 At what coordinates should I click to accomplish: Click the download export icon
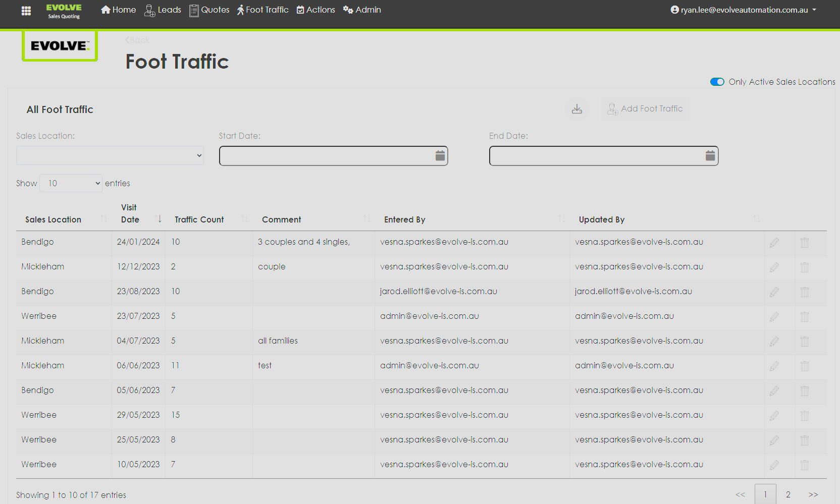[576, 109]
